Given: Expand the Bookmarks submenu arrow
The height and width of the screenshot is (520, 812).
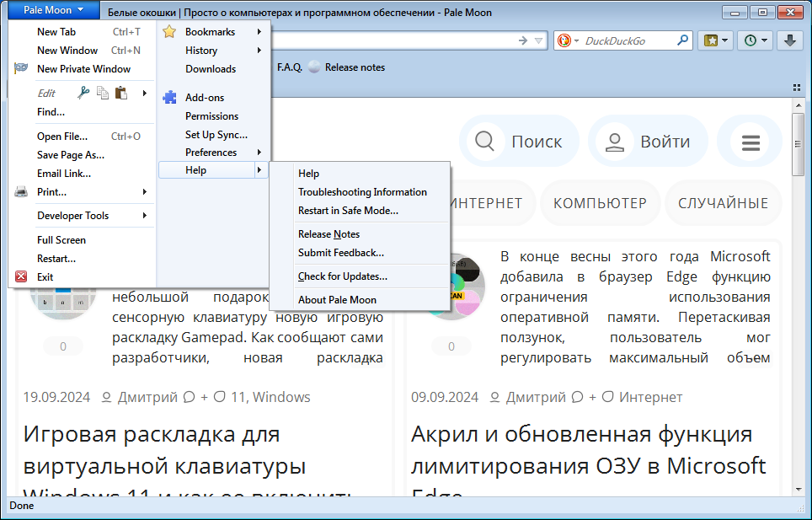Looking at the screenshot, I should coord(259,32).
